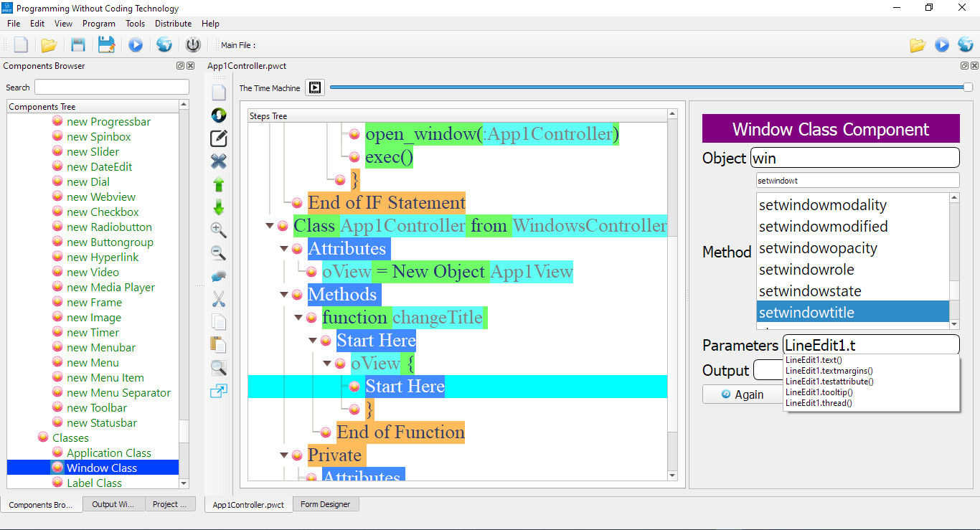Run the program using the play icon

(x=136, y=44)
